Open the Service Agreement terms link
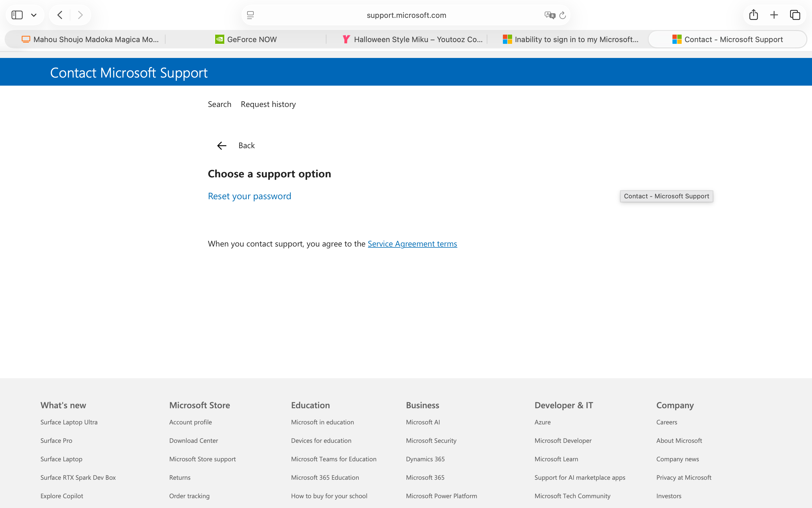This screenshot has height=508, width=812. [412, 244]
